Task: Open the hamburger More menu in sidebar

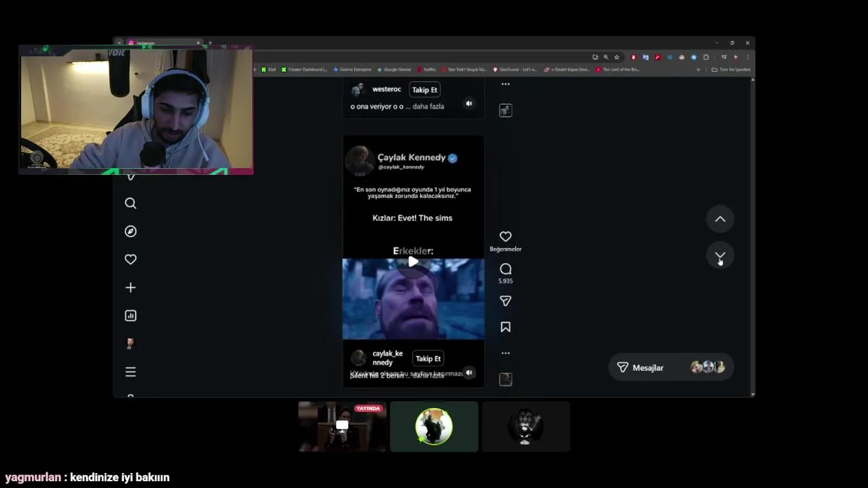Action: 131,371
